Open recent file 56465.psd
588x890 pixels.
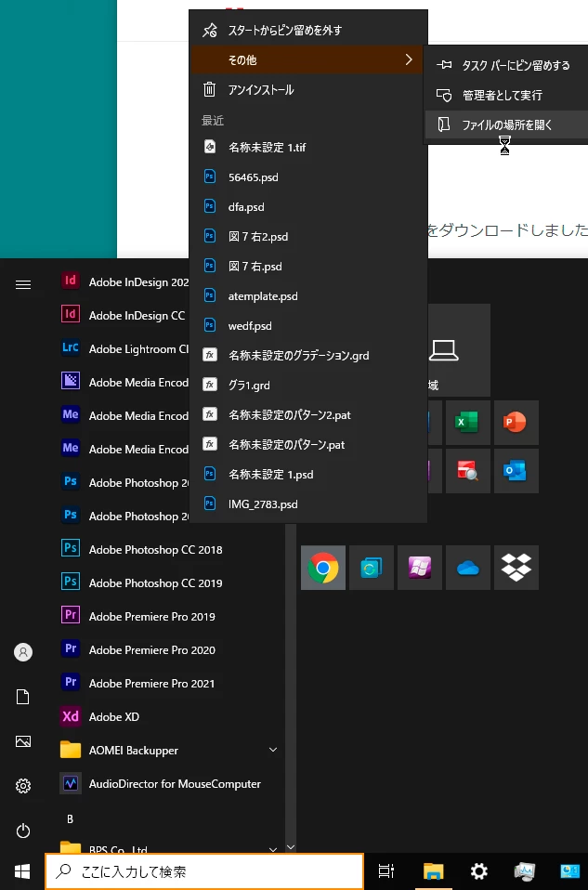308,177
